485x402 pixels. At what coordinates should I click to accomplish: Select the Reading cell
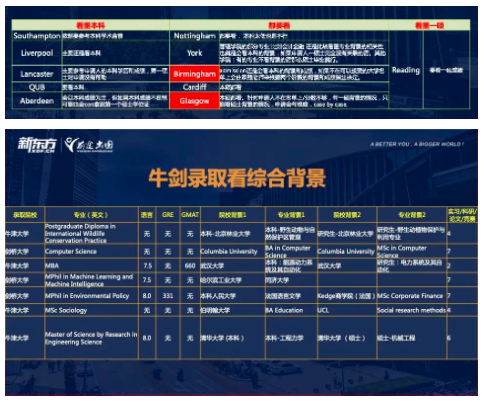(406, 70)
